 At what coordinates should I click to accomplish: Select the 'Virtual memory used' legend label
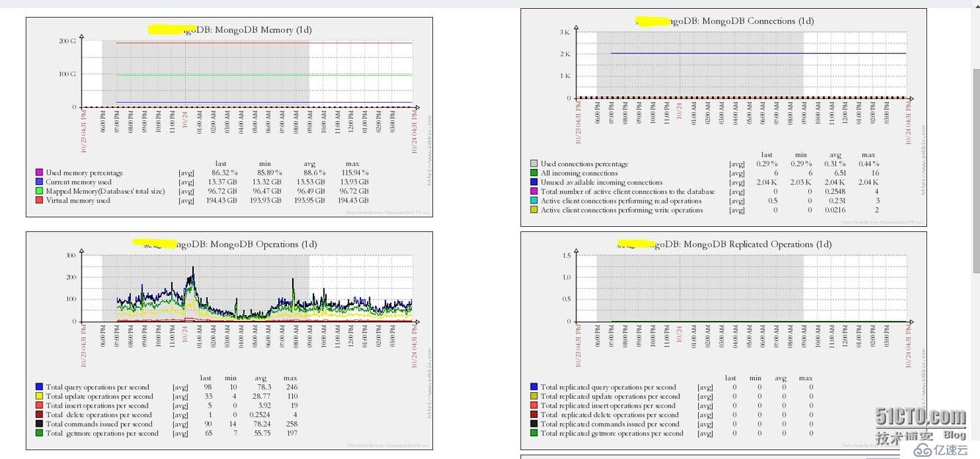[78, 200]
